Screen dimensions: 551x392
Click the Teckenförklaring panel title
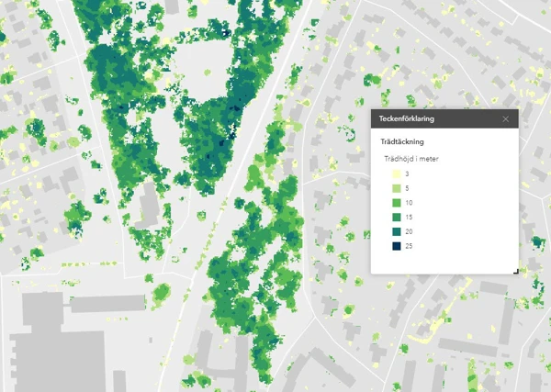pos(407,119)
